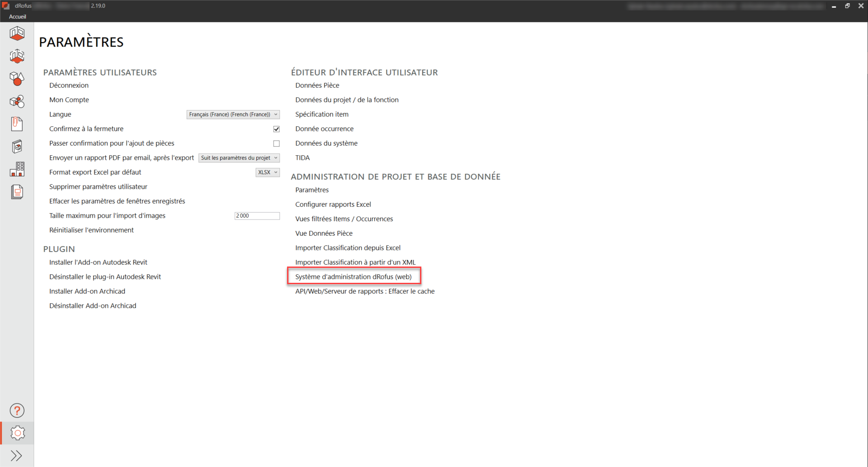Click Désinstaller le plug-in Autodesk Revit
This screenshot has height=467, width=868.
tap(105, 276)
